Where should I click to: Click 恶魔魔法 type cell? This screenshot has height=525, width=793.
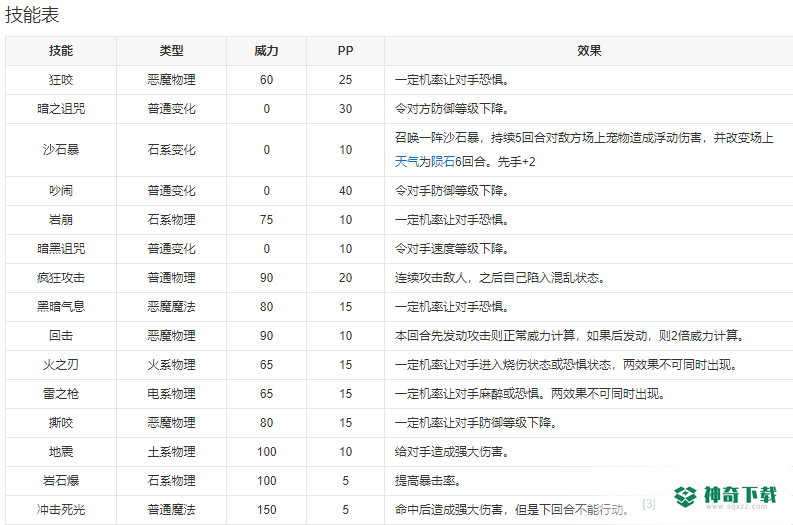pos(171,307)
